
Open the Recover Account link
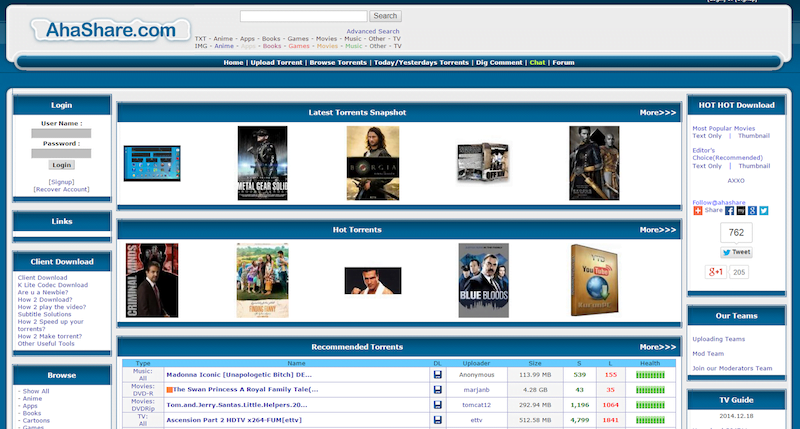tap(61, 189)
